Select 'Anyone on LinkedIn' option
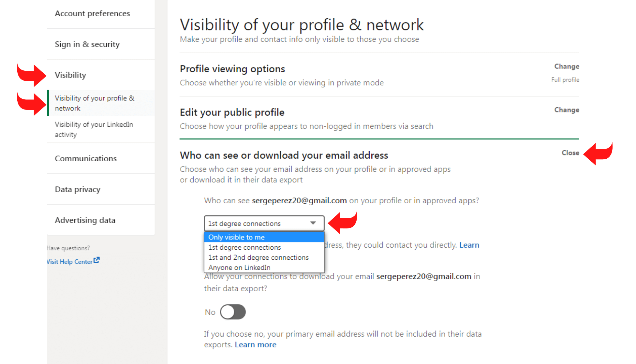Viewport: 636px width, 364px height. [x=239, y=267]
